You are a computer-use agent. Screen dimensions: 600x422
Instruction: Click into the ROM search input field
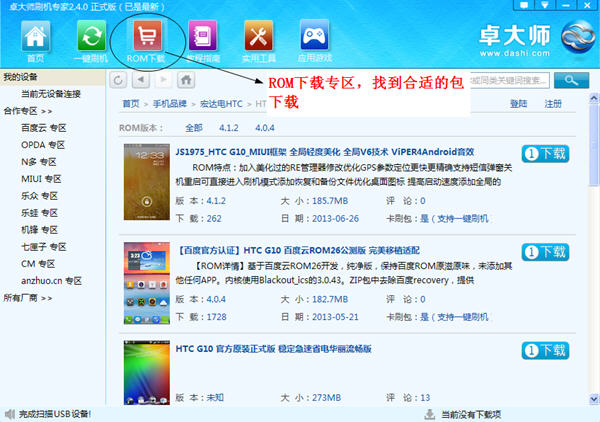point(509,80)
